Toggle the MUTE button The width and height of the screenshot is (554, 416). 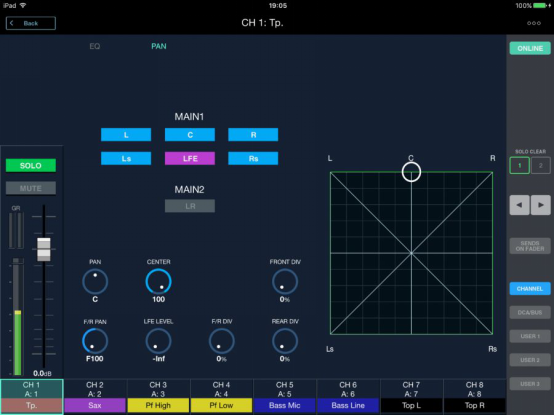(x=31, y=188)
